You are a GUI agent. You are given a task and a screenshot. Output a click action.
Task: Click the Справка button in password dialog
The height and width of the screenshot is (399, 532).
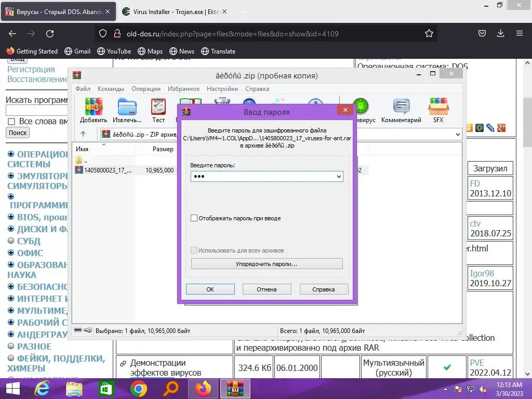(x=324, y=289)
